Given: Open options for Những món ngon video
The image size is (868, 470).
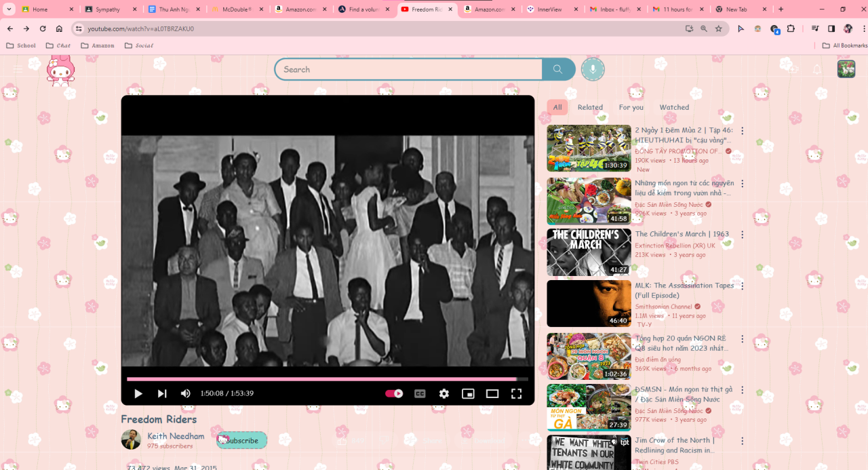Looking at the screenshot, I should pos(742,184).
